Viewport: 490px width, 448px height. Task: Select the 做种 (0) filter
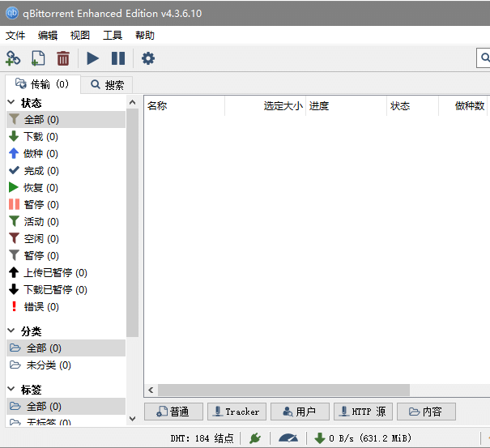coord(66,153)
